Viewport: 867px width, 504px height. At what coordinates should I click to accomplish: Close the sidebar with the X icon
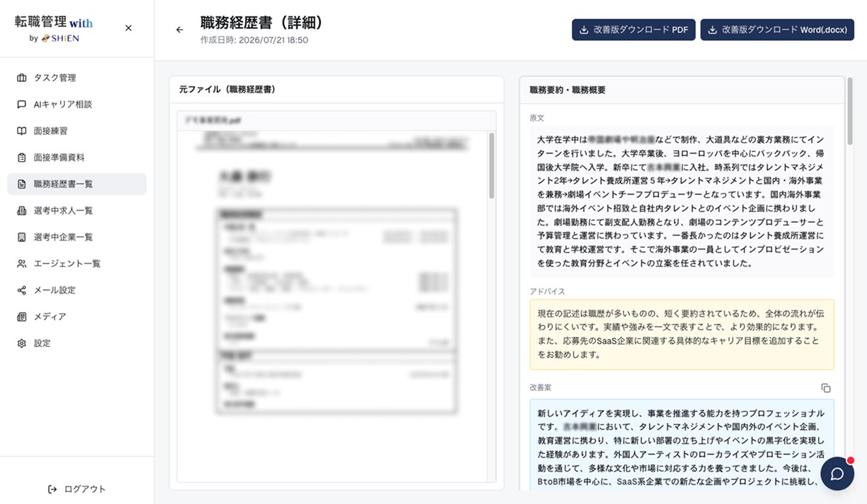[x=128, y=28]
